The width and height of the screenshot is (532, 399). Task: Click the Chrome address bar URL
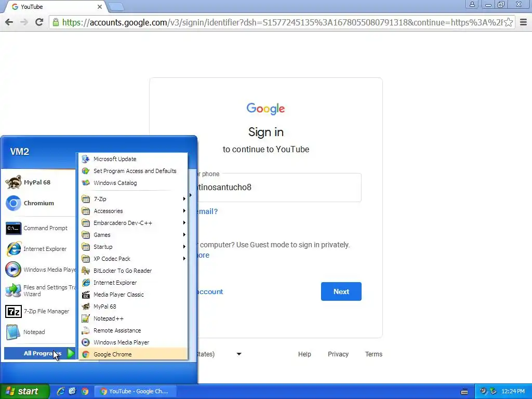282,22
